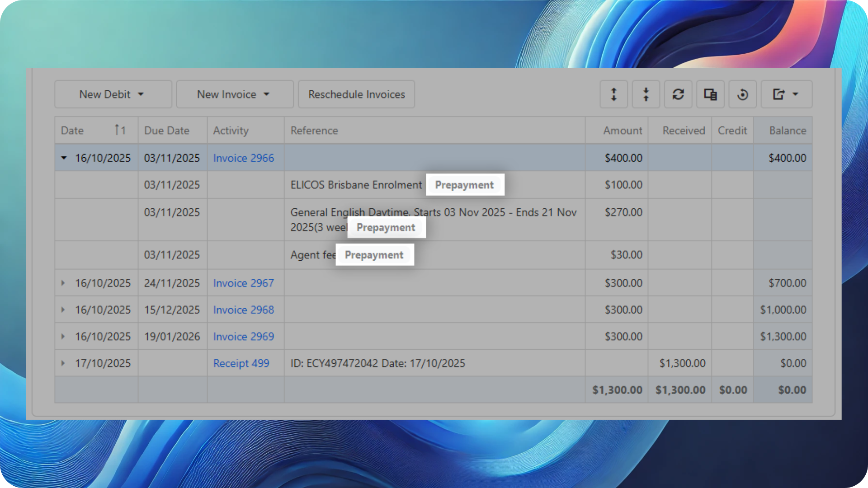Open the Receipt 499 link
The height and width of the screenshot is (488, 868).
241,363
